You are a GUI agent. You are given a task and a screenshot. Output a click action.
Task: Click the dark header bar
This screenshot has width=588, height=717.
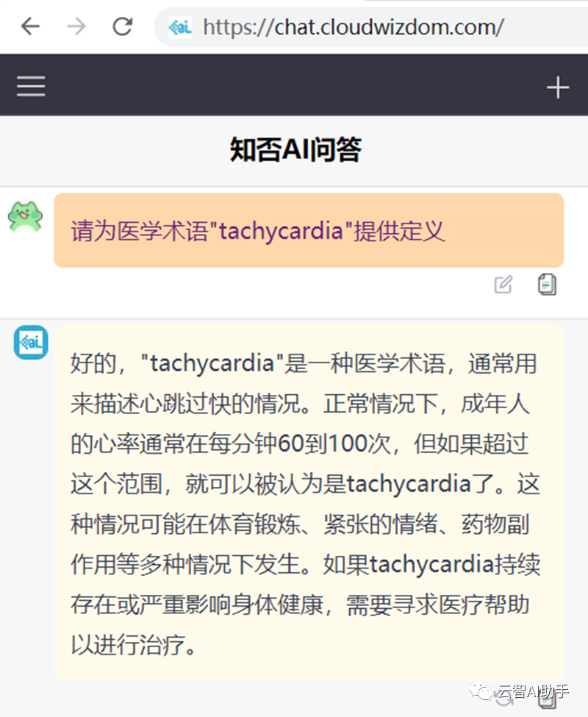coord(294,85)
